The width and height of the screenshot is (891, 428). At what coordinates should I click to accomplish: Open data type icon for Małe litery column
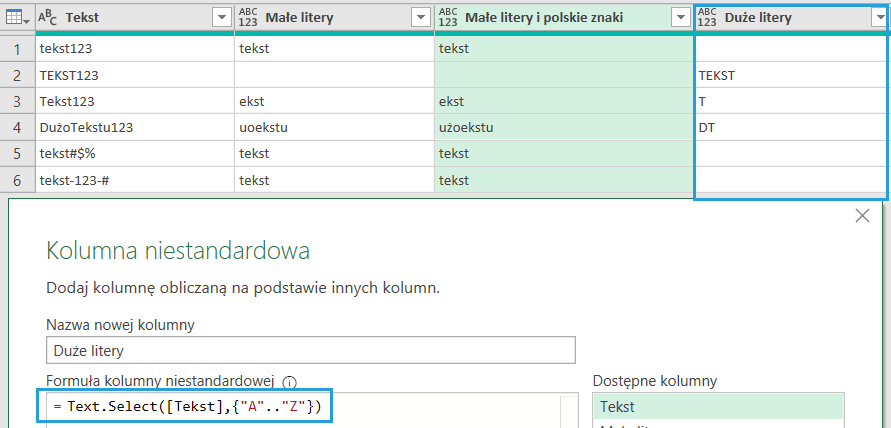pyautogui.click(x=248, y=17)
